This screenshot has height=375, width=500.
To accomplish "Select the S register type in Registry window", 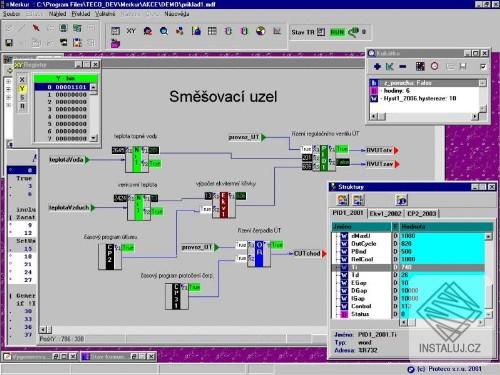I will tap(22, 97).
